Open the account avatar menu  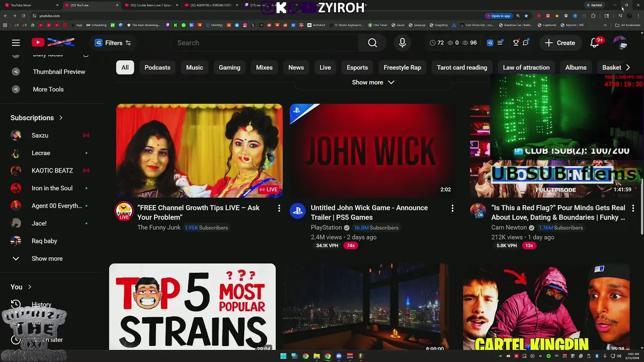tap(620, 43)
